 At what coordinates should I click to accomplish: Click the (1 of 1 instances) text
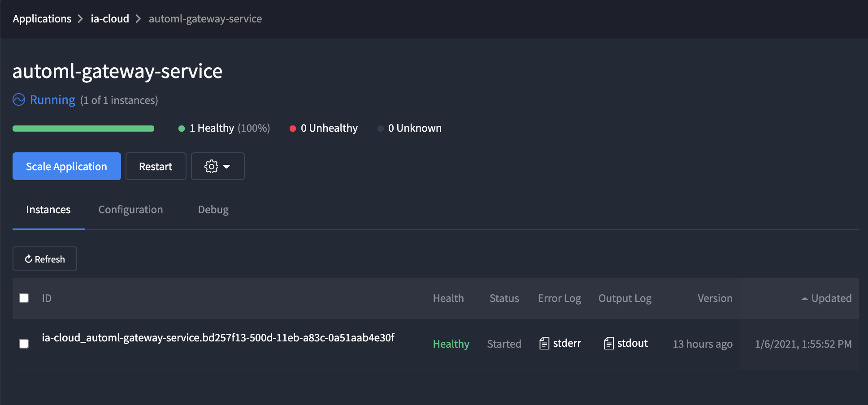pos(119,100)
